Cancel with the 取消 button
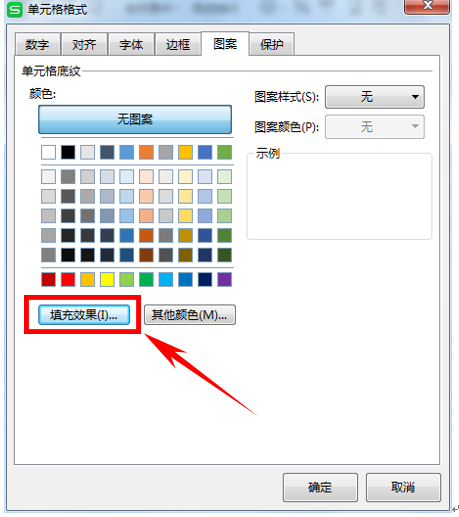Viewport: 459px width, 517px height. pos(403,487)
